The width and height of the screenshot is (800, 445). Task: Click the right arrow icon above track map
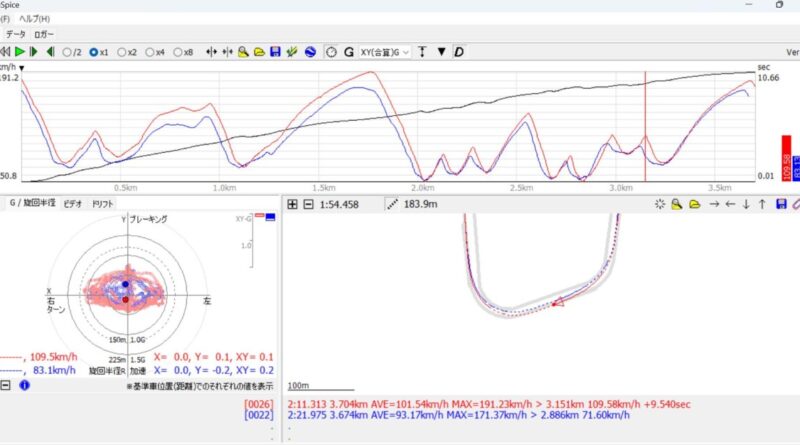point(714,204)
